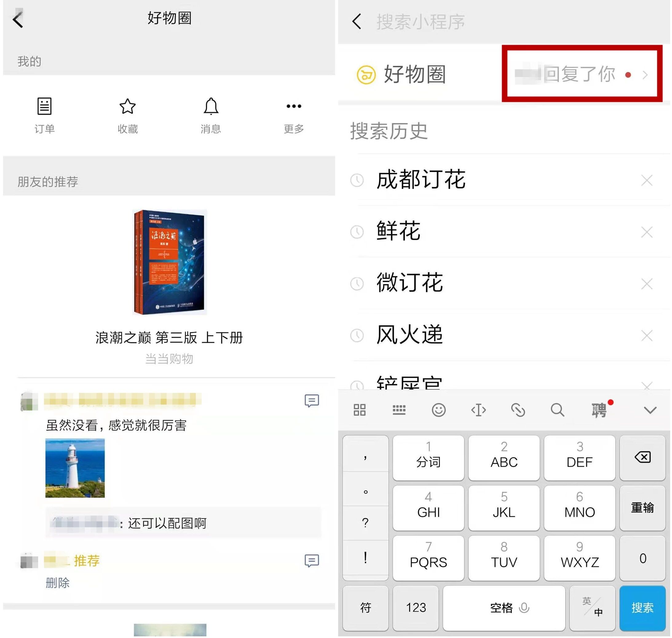The height and width of the screenshot is (638, 672).
Task: Tap comment icon beside the first recommendation
Action: [311, 401]
